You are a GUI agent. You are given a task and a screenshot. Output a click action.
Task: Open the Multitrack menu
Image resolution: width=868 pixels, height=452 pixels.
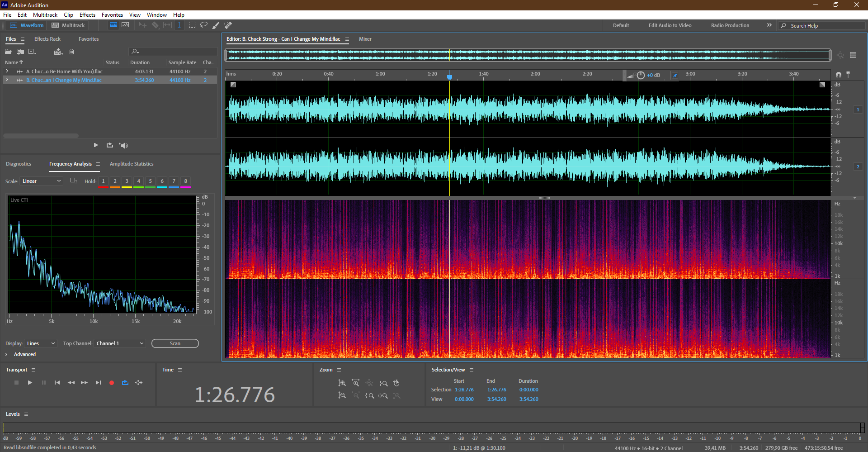tap(45, 15)
